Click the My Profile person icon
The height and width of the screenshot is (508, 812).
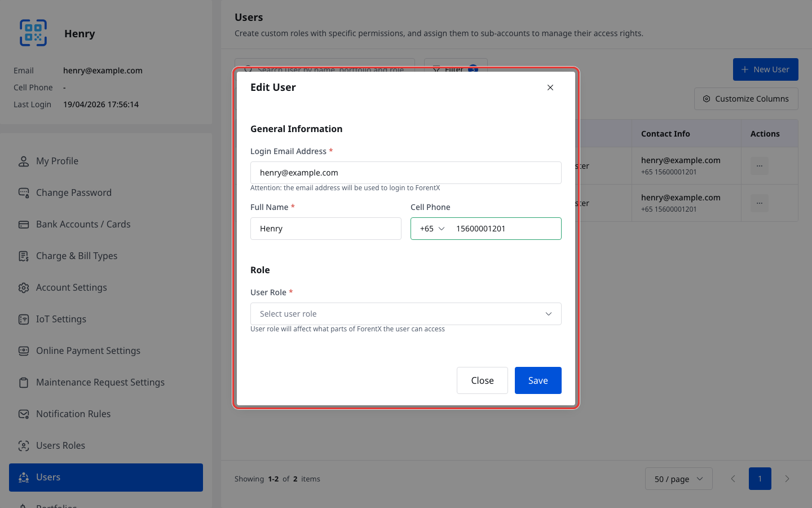point(24,161)
